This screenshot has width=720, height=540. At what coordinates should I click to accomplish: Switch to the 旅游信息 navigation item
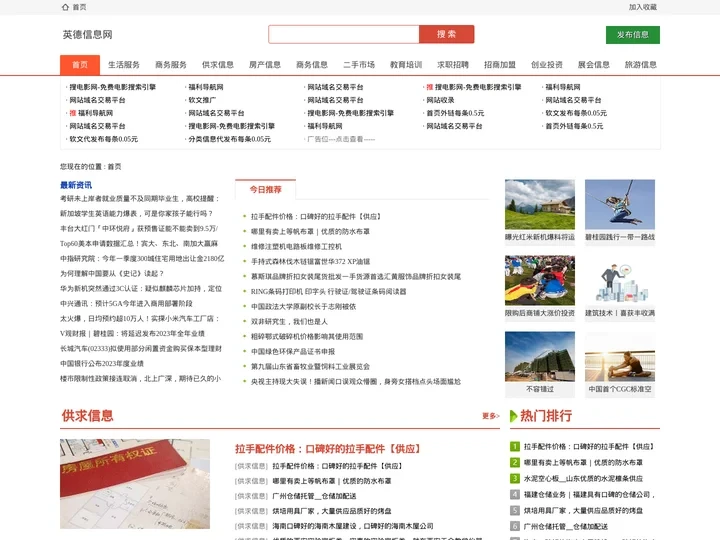click(640, 65)
